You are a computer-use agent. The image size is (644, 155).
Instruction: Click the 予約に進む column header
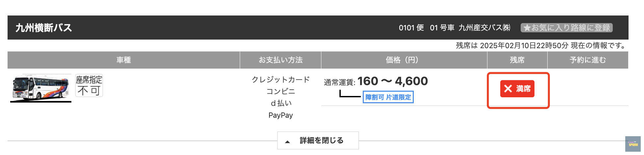coord(588,60)
